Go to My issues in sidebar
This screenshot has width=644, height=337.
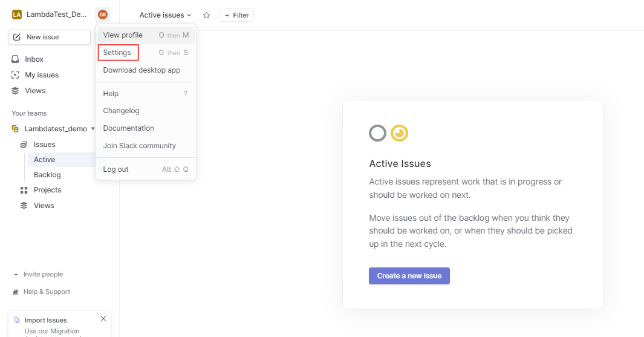41,75
